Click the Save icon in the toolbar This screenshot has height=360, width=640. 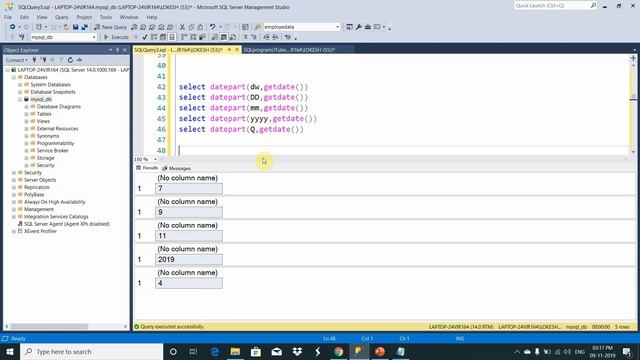[76, 27]
